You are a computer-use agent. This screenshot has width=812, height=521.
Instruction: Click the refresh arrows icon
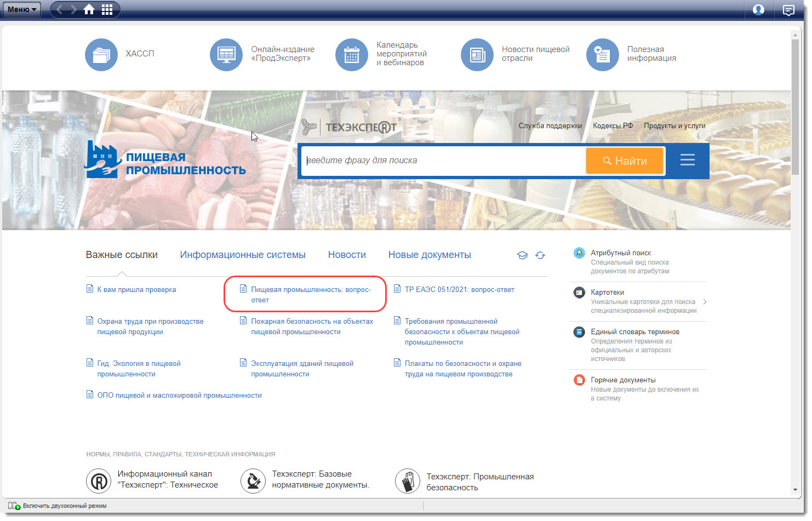(540, 255)
